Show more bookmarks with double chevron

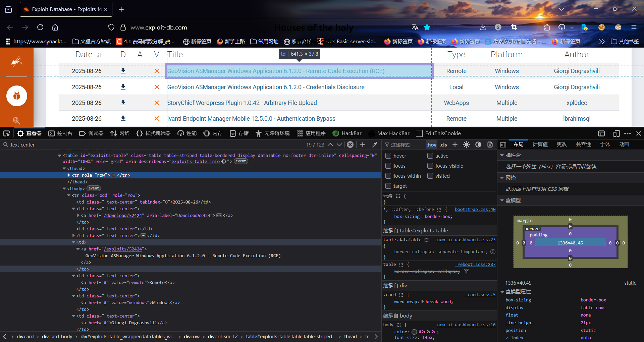pos(602,42)
